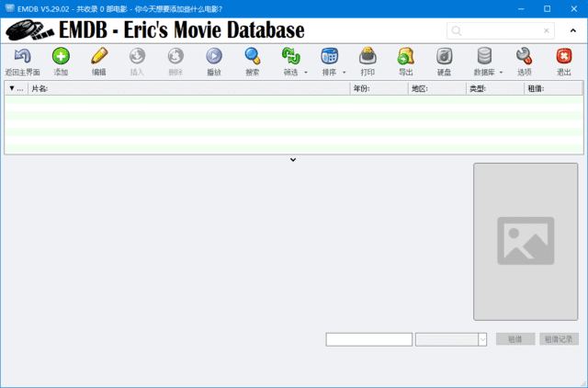Viewport: 588px width, 388px height.
Task: Sort by the 类型 column header
Action: [495, 88]
